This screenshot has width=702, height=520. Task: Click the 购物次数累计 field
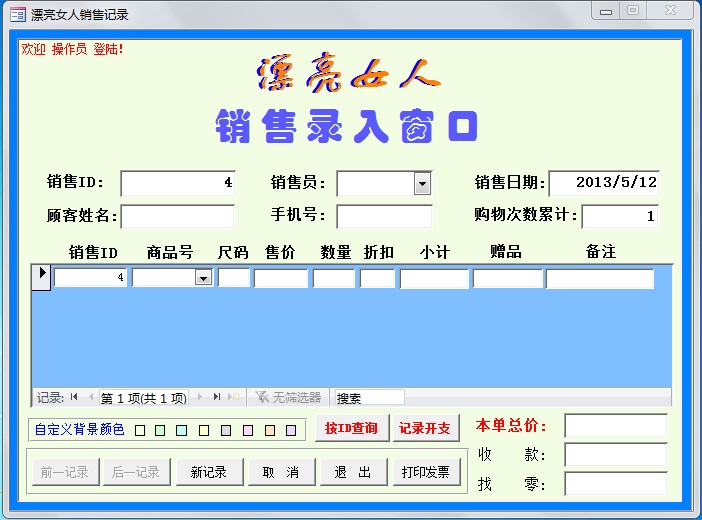point(620,217)
